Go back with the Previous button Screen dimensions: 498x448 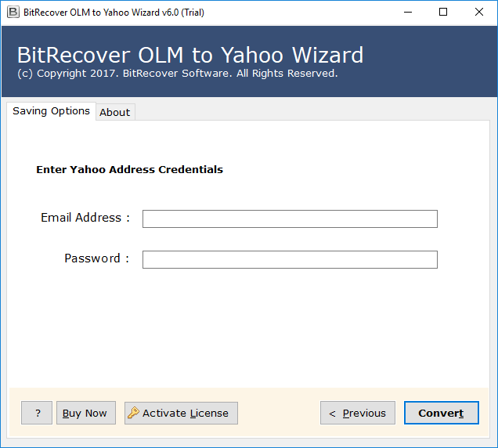pos(357,413)
